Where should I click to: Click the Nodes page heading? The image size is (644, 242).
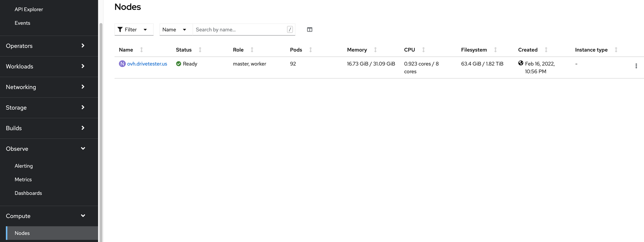point(128,7)
